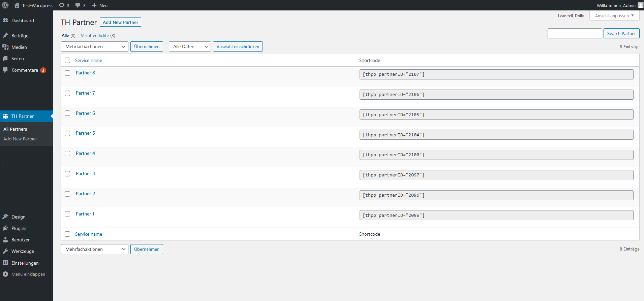
Task: Check the box for Partner 8
Action: click(67, 73)
